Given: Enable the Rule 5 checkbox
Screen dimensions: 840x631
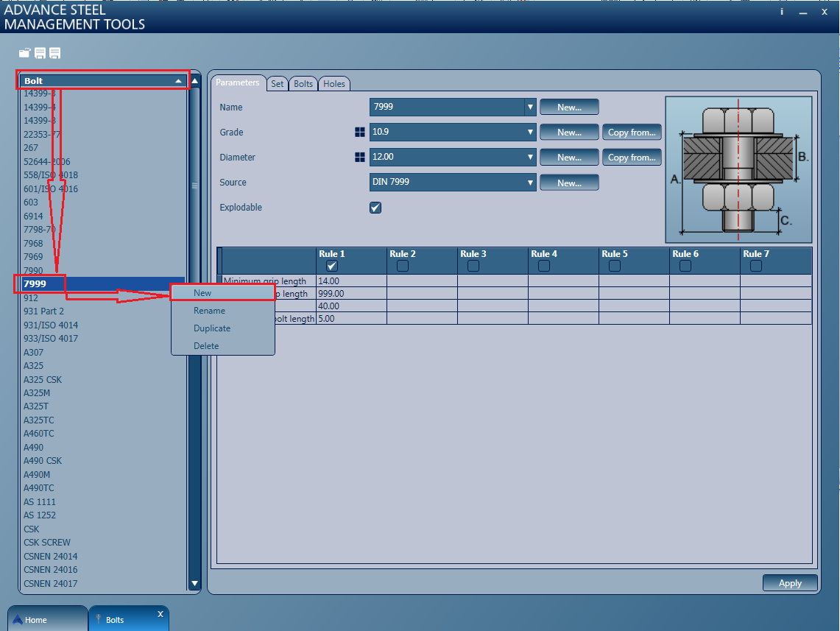Looking at the screenshot, I should click(615, 266).
